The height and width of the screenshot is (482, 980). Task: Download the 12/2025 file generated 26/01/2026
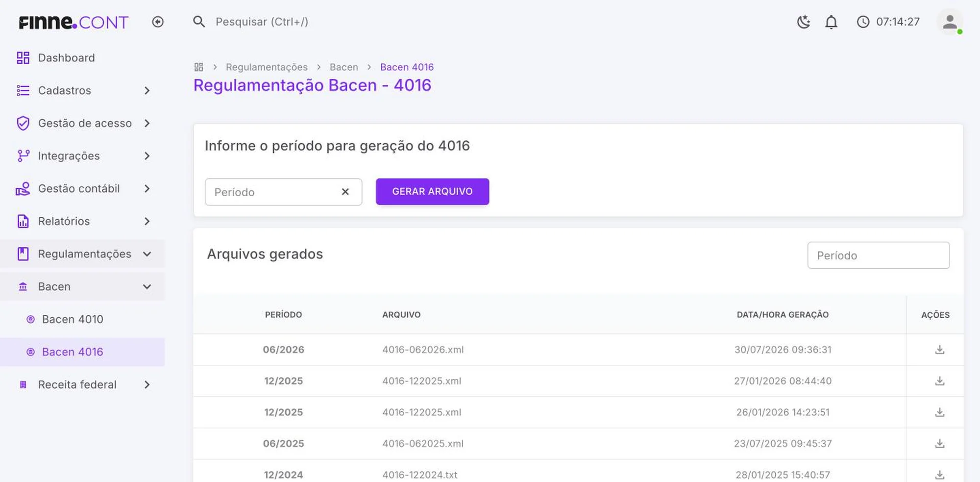pyautogui.click(x=939, y=412)
